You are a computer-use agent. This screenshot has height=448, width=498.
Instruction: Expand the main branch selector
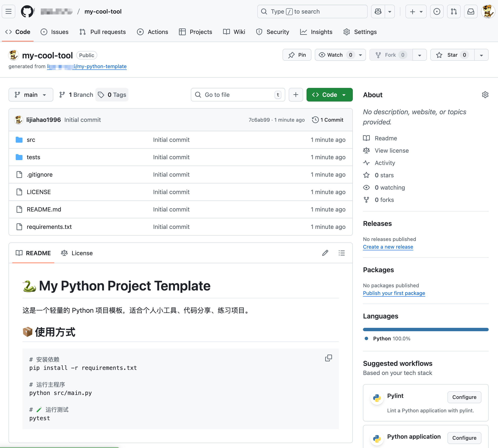(x=31, y=95)
